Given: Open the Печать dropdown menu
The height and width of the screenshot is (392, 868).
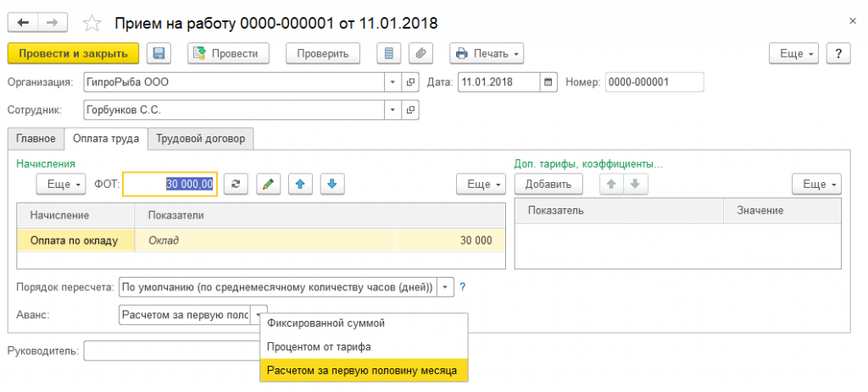Looking at the screenshot, I should pyautogui.click(x=487, y=53).
